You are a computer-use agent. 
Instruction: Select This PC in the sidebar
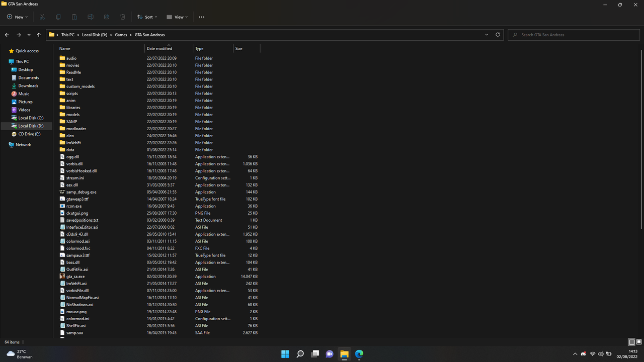pyautogui.click(x=22, y=62)
